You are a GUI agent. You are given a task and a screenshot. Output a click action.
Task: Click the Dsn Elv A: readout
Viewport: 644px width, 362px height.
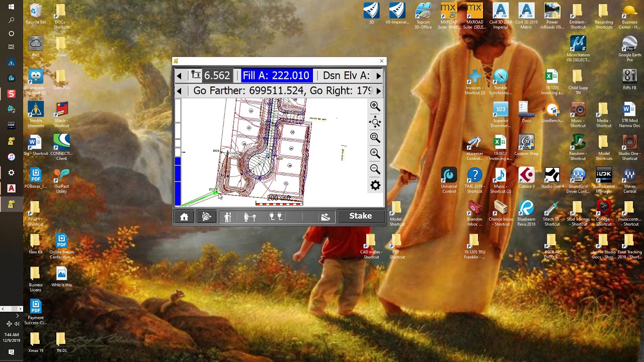[346, 76]
